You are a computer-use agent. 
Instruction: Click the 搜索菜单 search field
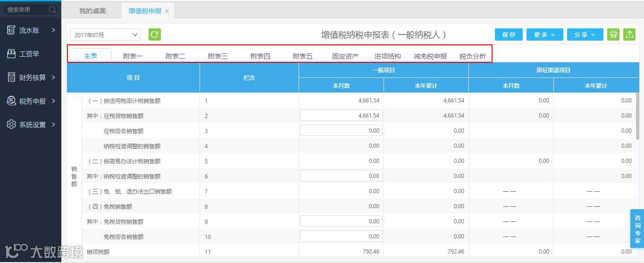[30, 9]
